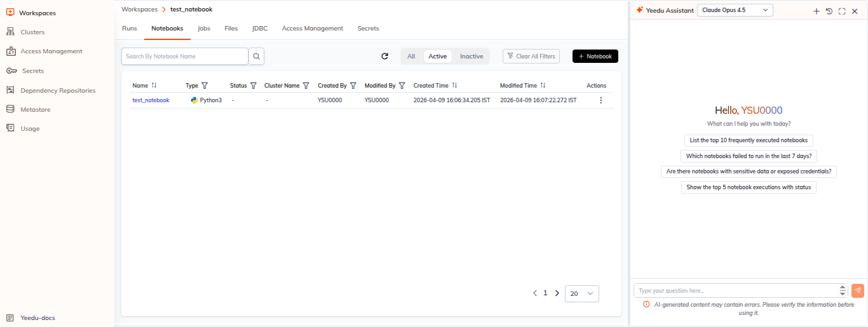Open the Clusters sidebar icon
Viewport: 868px width, 327px height.
10,32
